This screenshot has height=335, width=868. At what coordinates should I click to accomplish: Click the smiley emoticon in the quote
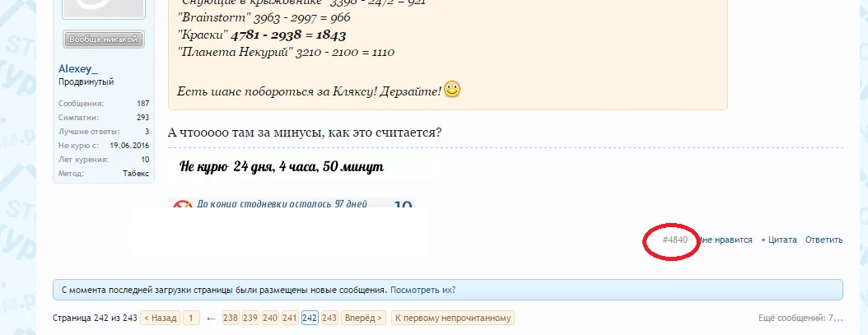452,89
